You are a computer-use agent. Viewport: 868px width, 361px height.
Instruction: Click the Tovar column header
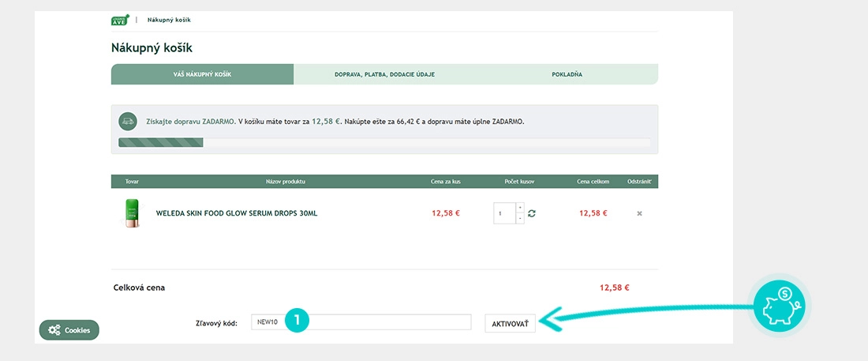click(132, 182)
